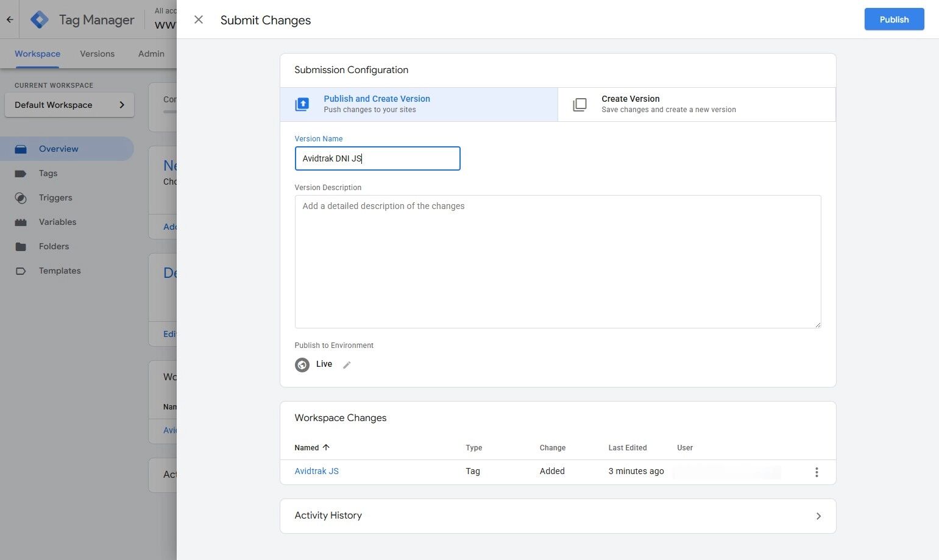The width and height of the screenshot is (939, 560).
Task: Click the Folders icon in the sidebar
Action: point(21,247)
